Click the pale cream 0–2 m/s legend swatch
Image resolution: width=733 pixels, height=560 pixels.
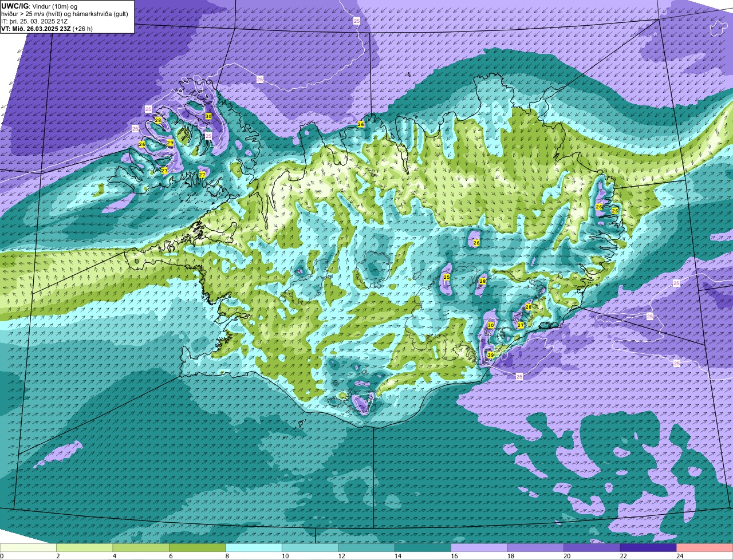point(29,547)
